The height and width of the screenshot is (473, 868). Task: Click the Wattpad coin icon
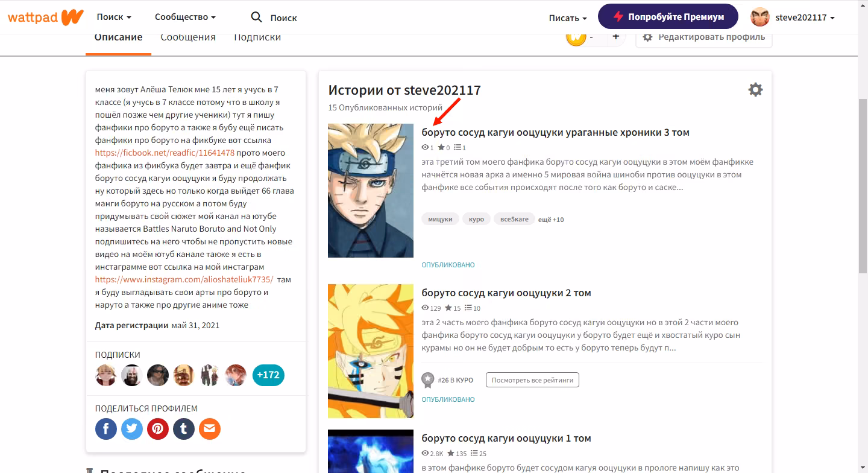click(576, 38)
